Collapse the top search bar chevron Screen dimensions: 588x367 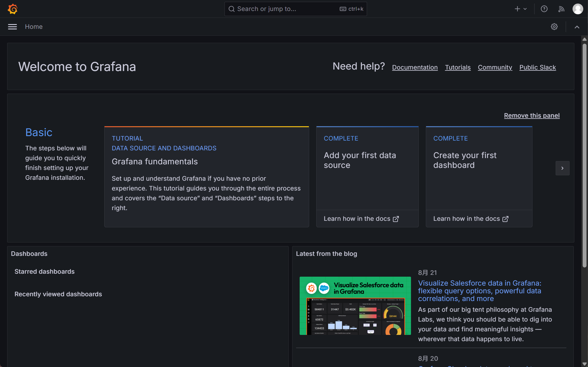coord(577,27)
